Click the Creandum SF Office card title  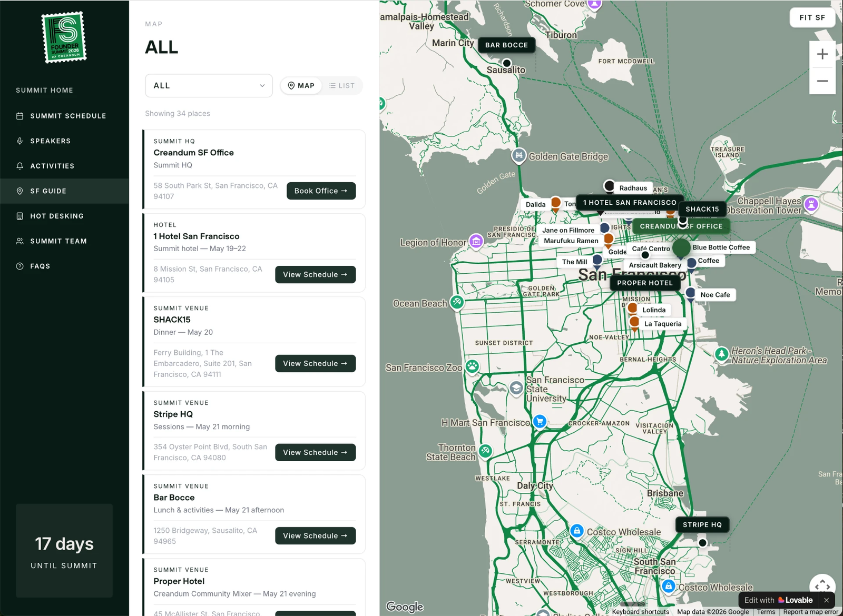pos(193,153)
